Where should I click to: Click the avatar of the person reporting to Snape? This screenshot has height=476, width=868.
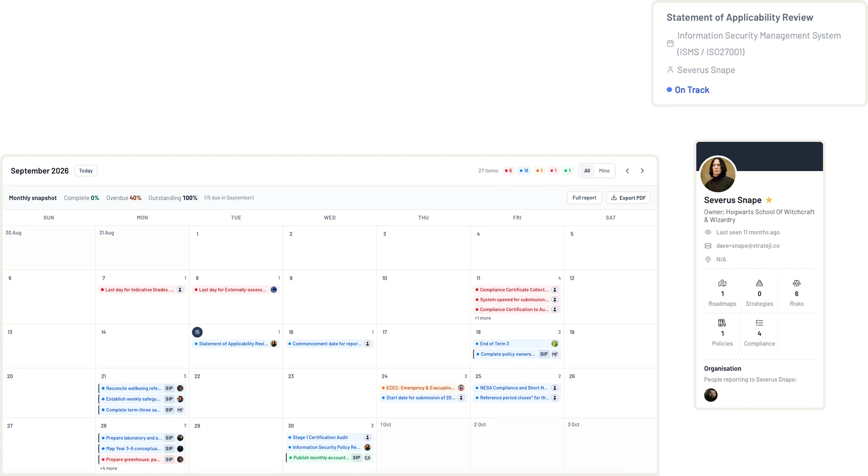710,395
